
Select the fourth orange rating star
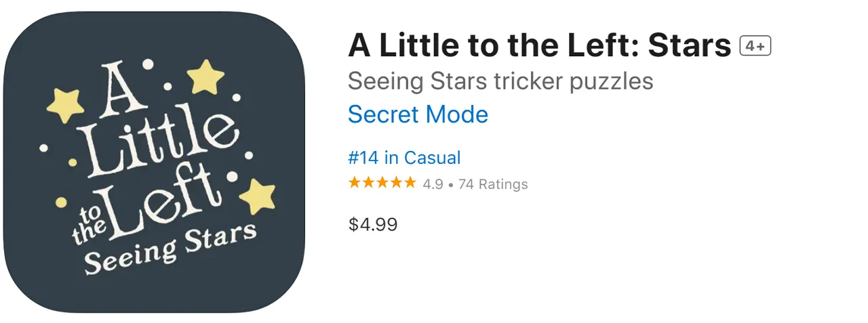[x=396, y=183]
